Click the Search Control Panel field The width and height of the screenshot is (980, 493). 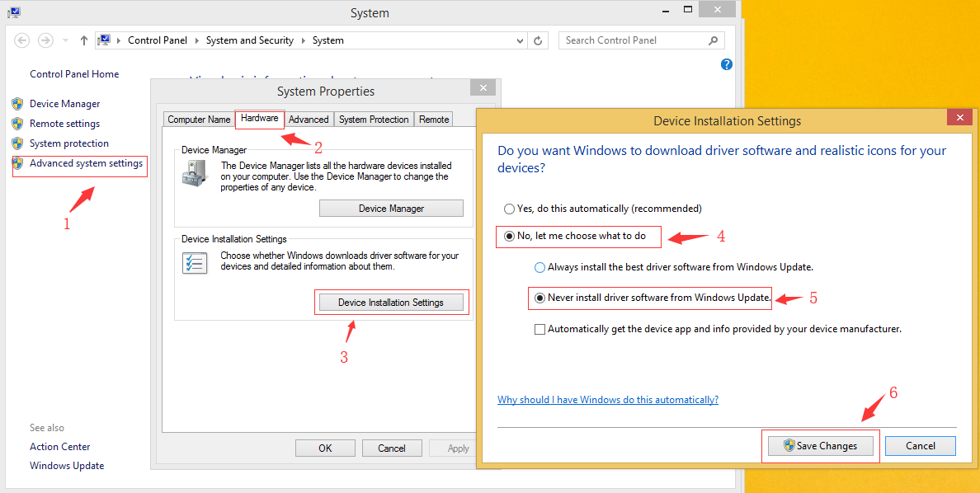click(641, 40)
